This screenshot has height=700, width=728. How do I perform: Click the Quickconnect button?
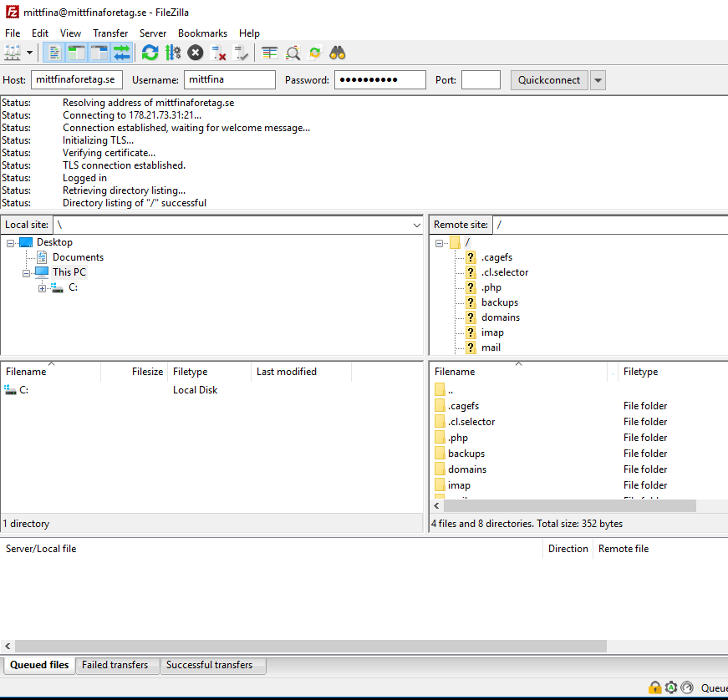(x=549, y=80)
